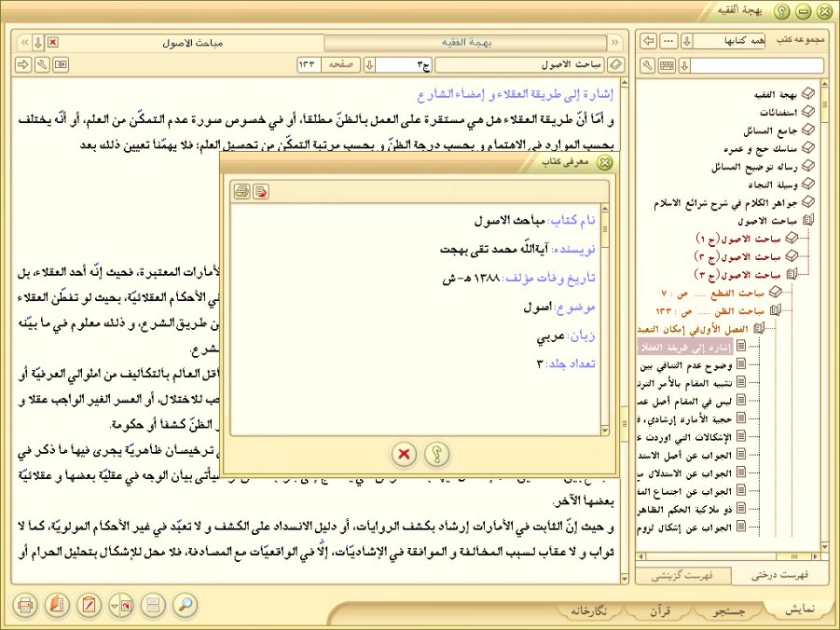The image size is (840, 630).
Task: Print from the bottom toolbar printer icon
Action: 24,606
